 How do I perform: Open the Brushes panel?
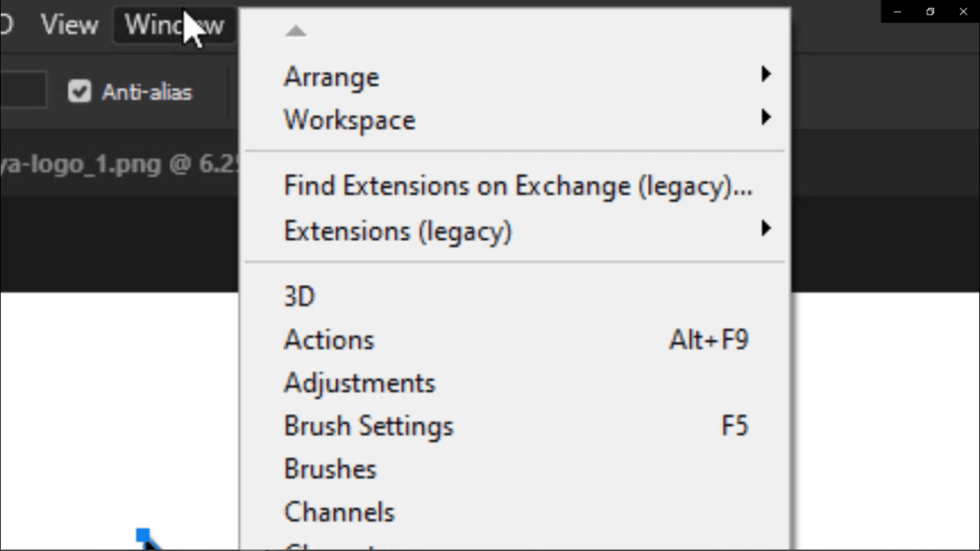click(515, 469)
